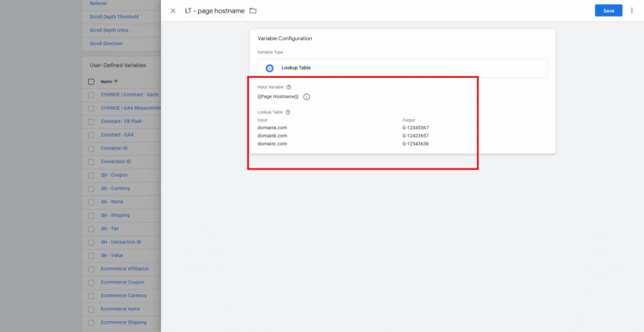Check the Ecommerce Affiliation checkbox
The width and height of the screenshot is (644, 332).
(91, 269)
